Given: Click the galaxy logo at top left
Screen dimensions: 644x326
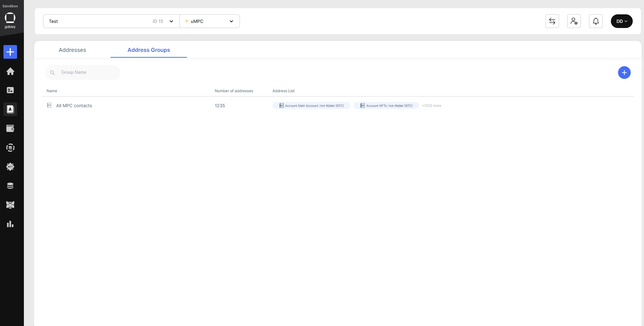Looking at the screenshot, I should [x=10, y=20].
